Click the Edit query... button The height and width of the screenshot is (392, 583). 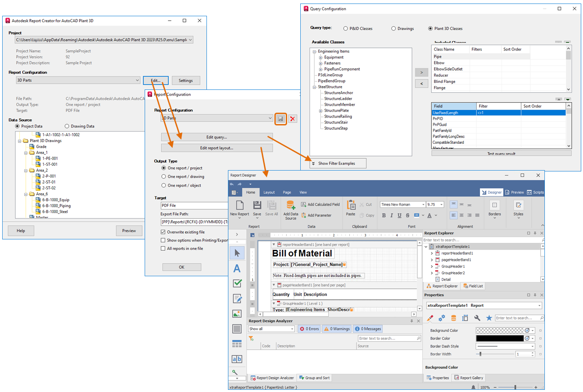click(x=217, y=137)
